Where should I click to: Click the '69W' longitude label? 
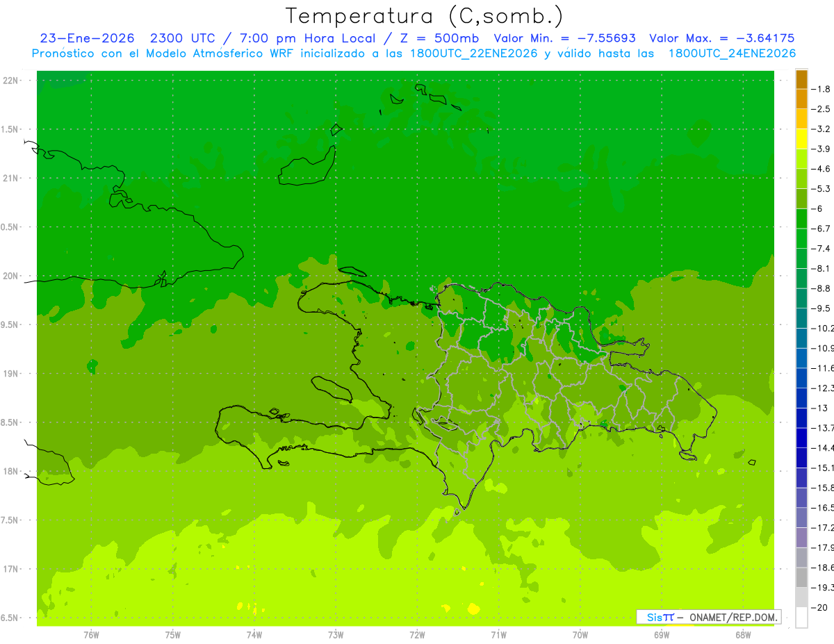pyautogui.click(x=661, y=635)
